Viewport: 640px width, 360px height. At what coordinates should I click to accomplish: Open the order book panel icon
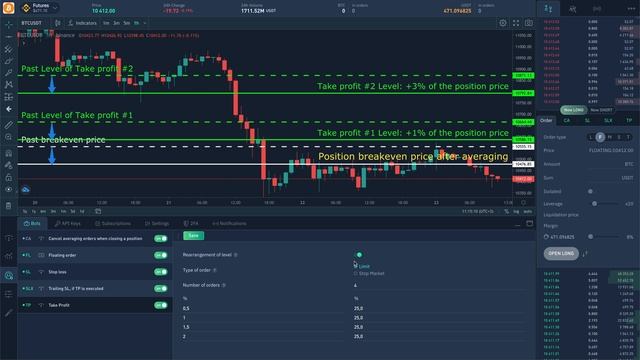[x=548, y=9]
